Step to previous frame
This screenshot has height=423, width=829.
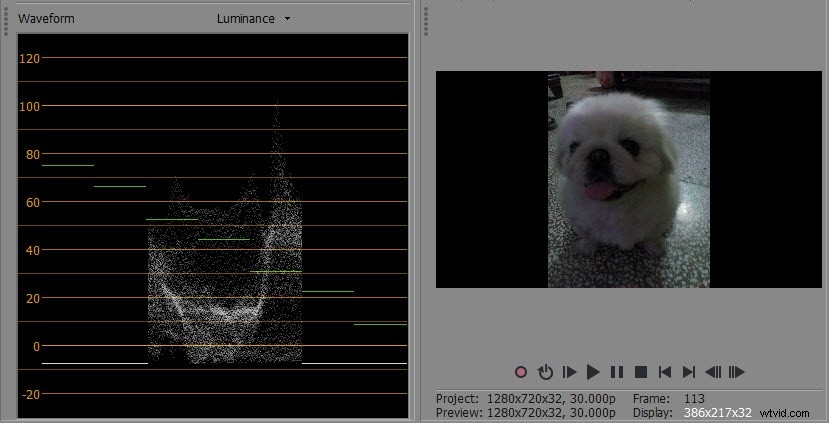click(713, 372)
